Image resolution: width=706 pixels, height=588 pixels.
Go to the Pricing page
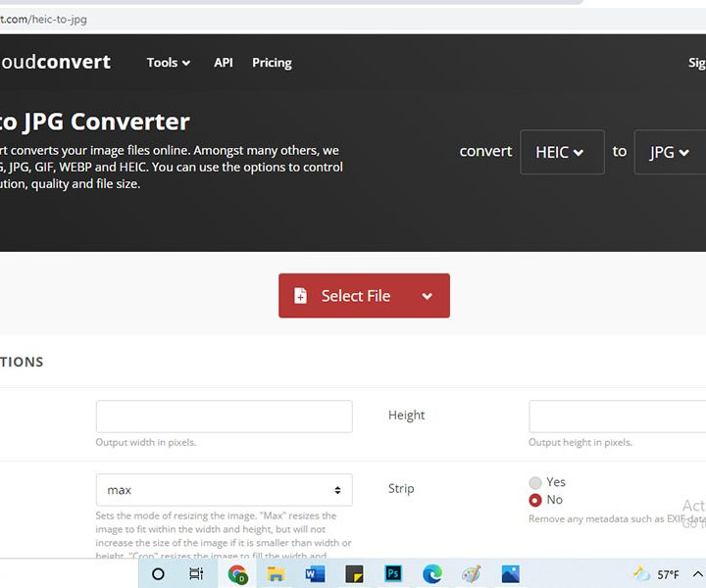point(272,63)
